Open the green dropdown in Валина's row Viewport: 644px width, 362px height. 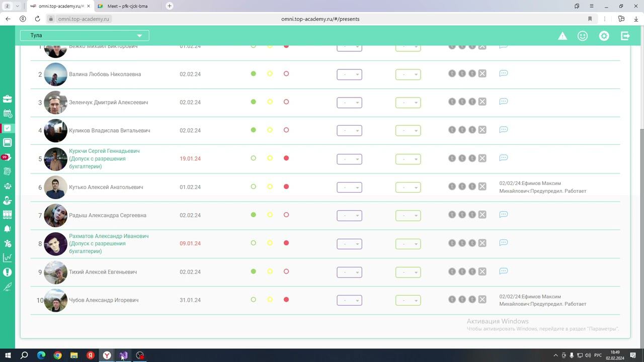408,74
